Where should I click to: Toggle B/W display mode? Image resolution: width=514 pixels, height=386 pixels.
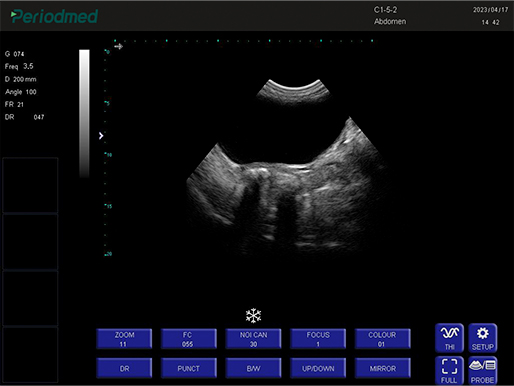[x=253, y=368]
